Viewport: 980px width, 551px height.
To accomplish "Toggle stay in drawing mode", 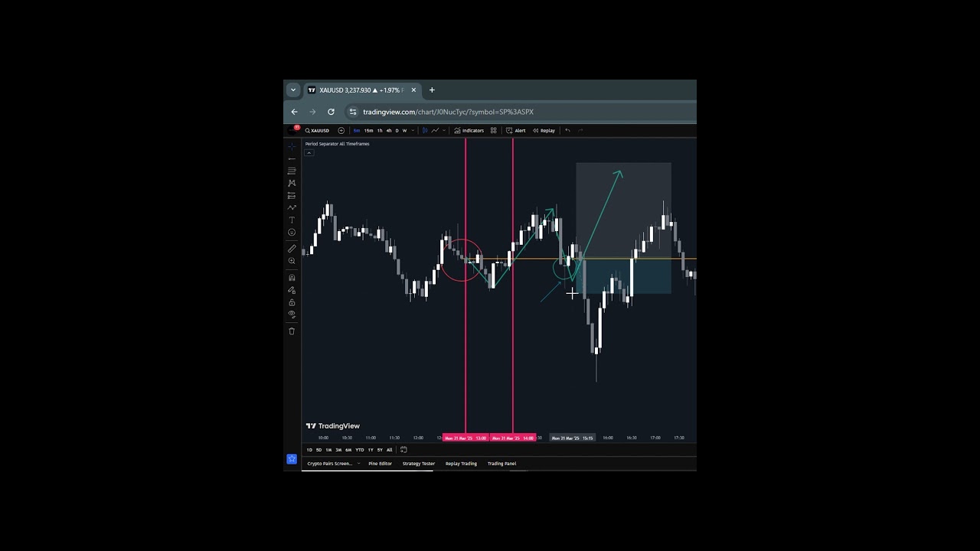I will click(292, 290).
